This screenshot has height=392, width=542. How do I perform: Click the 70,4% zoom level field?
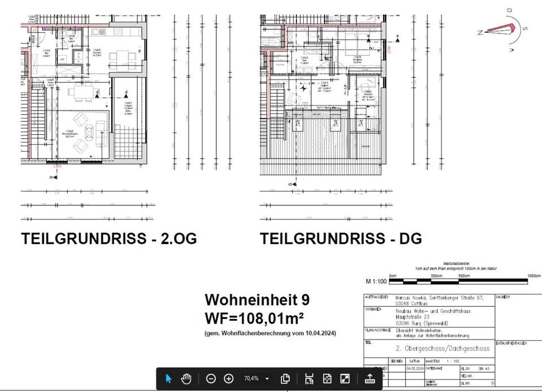tap(251, 378)
